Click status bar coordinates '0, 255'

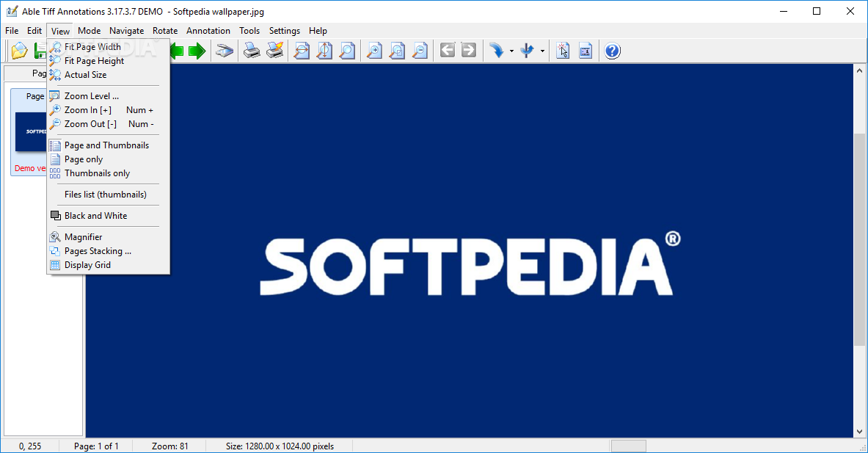tap(30, 446)
